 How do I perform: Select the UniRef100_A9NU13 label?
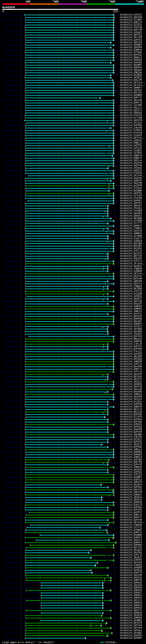[x=131, y=394]
